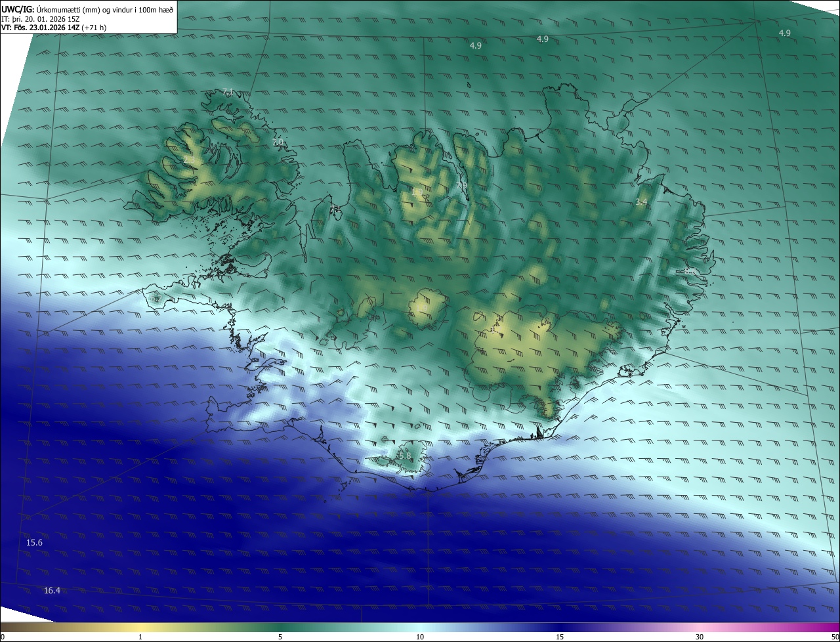Image resolution: width=840 pixels, height=642 pixels.
Task: Select the 3.4 value on the map
Action: (641, 202)
